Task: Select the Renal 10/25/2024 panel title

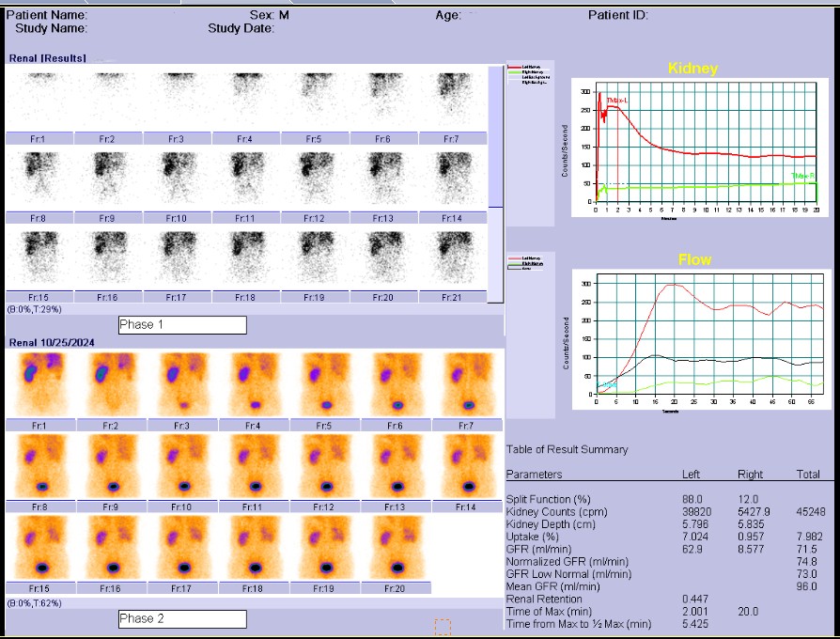Action: click(x=53, y=342)
